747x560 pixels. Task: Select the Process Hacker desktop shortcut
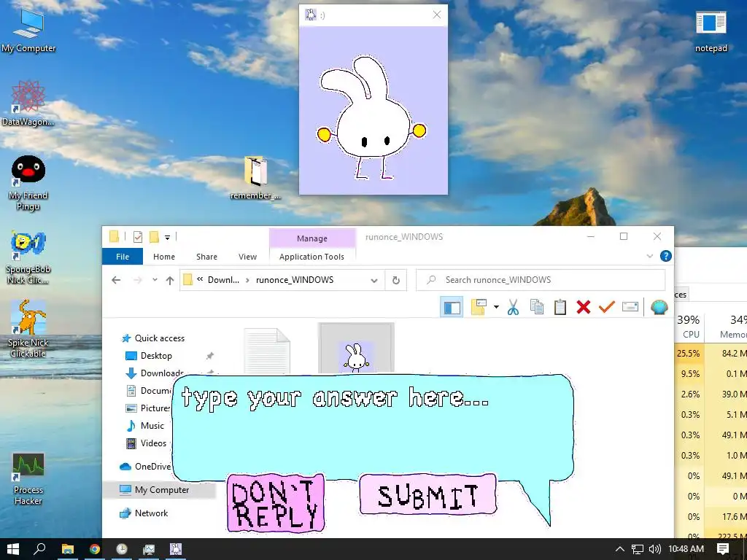(x=28, y=478)
